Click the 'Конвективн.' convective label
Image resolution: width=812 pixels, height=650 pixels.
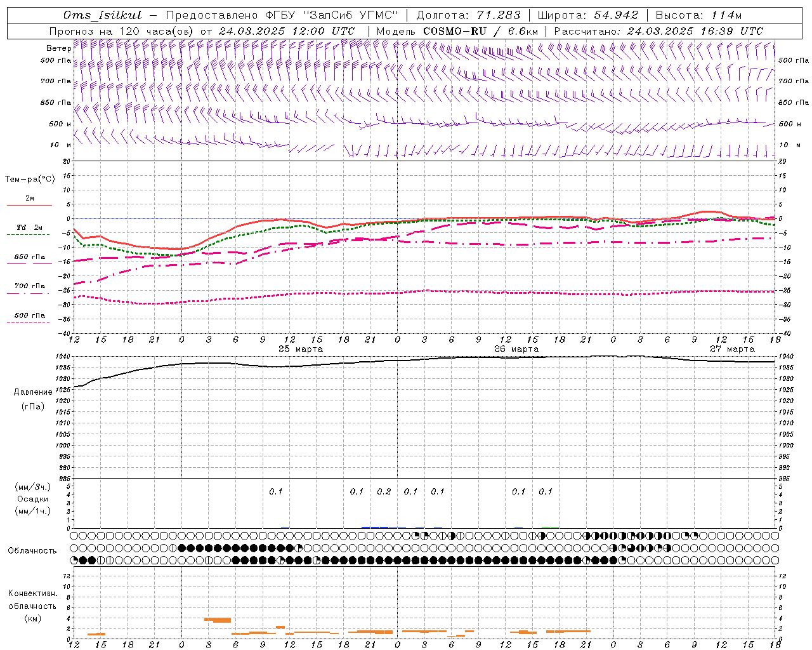[32, 594]
